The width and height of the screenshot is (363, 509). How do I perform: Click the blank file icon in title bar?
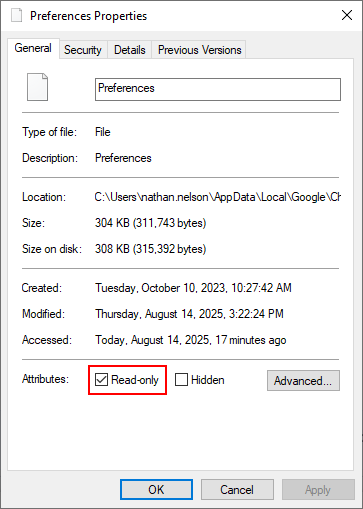17,15
